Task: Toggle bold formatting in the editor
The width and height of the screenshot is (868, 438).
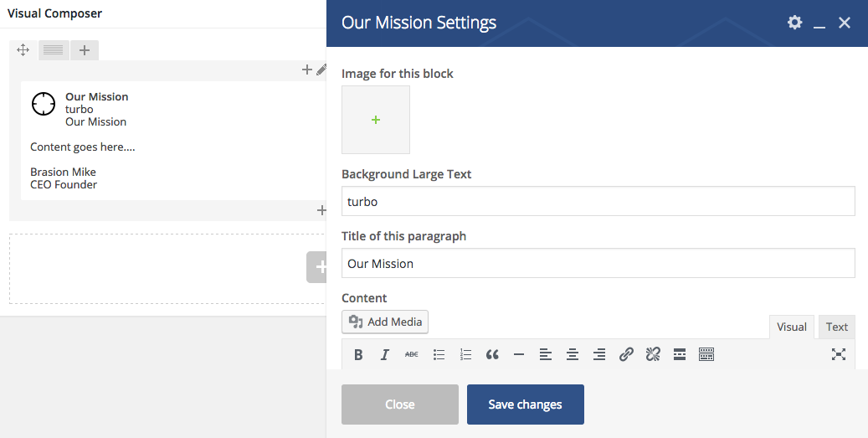Action: [358, 354]
